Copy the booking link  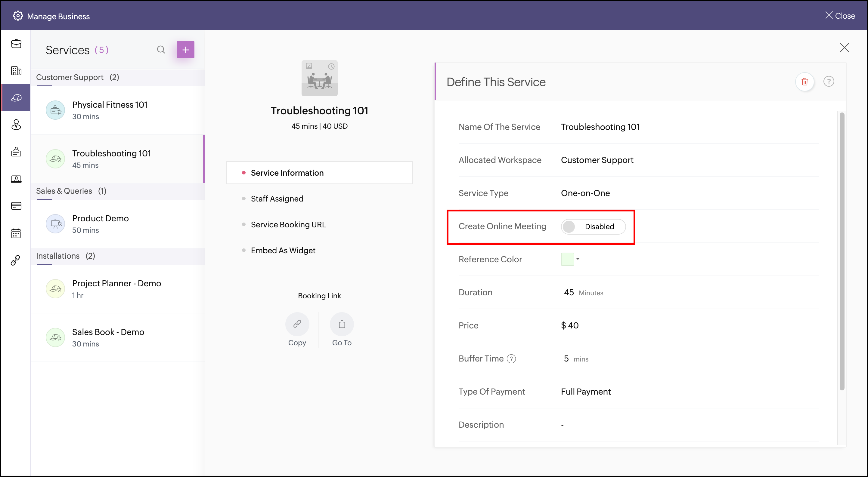point(297,324)
